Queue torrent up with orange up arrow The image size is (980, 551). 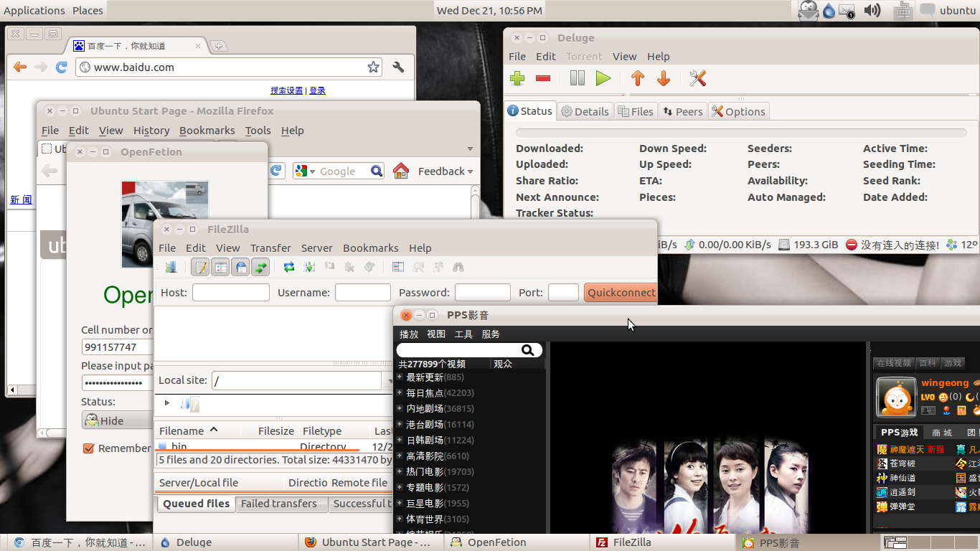pos(638,78)
